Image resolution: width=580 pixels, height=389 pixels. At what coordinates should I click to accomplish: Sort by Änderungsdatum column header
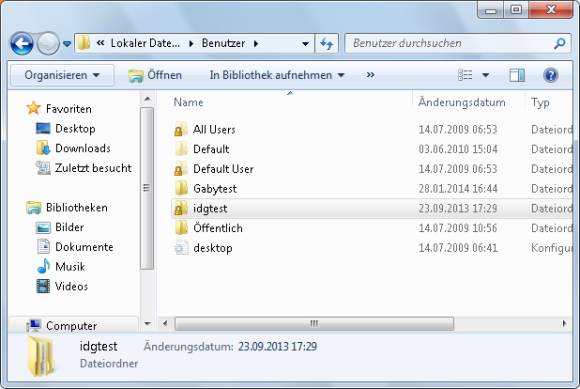pyautogui.click(x=462, y=102)
